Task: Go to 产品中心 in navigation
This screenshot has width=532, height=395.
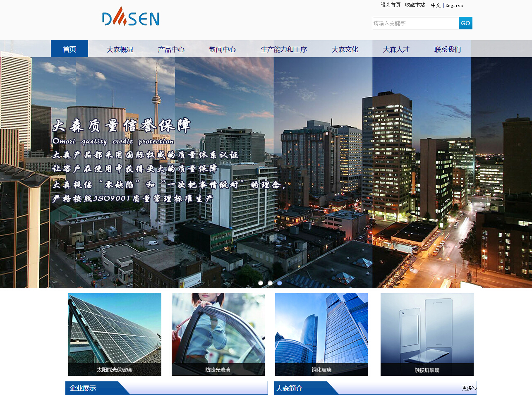Action: point(171,49)
